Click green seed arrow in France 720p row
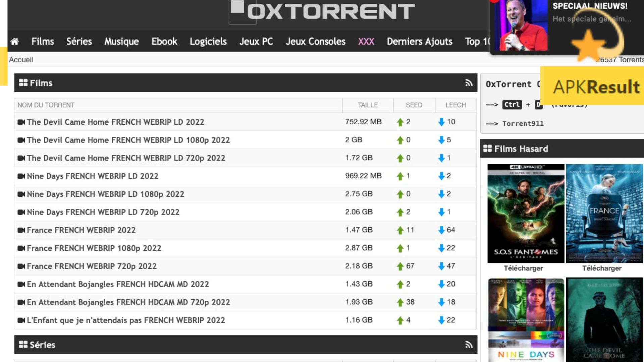The width and height of the screenshot is (644, 362). tap(400, 266)
